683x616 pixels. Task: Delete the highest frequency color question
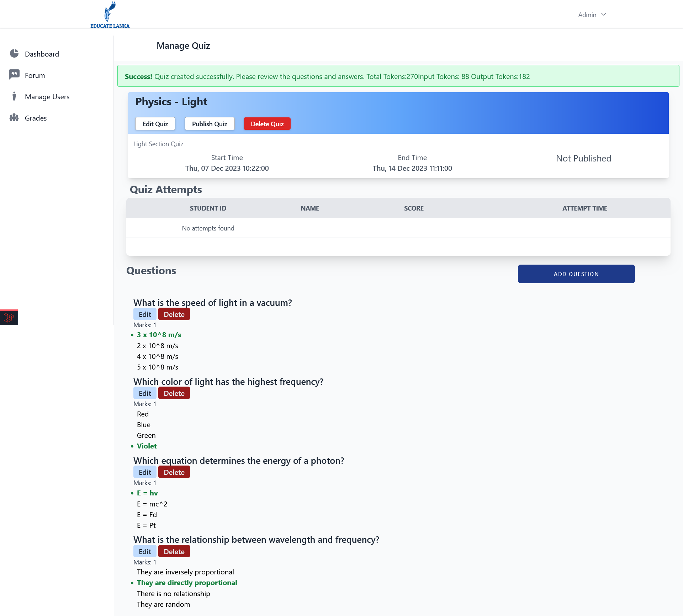(x=174, y=393)
